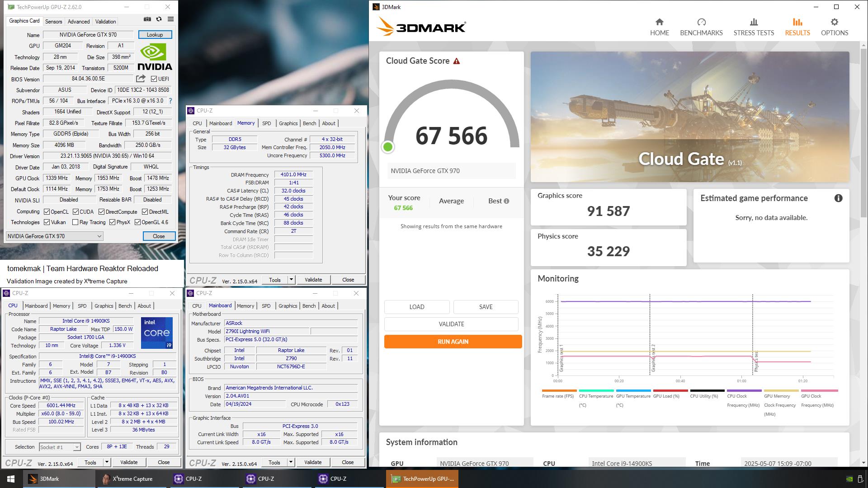Click the Graphics score value 91 587
Viewport: 868px width, 488px height.
(609, 211)
